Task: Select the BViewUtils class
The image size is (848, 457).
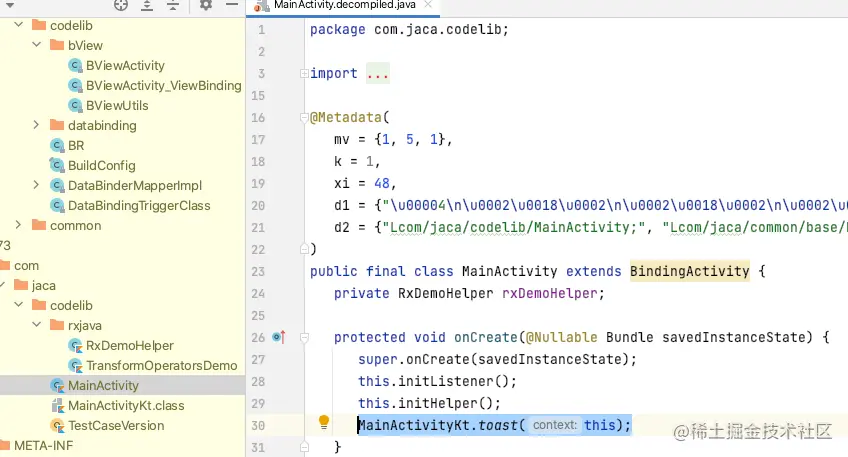Action: tap(117, 105)
